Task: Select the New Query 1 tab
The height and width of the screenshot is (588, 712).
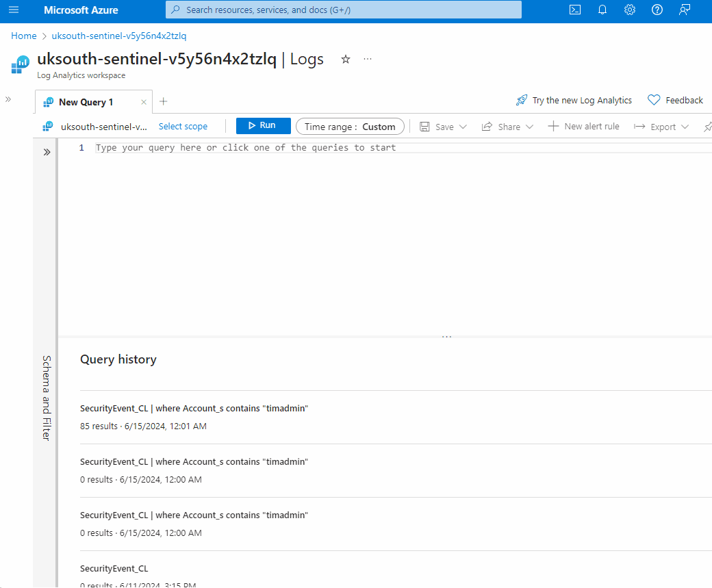Action: tap(86, 102)
